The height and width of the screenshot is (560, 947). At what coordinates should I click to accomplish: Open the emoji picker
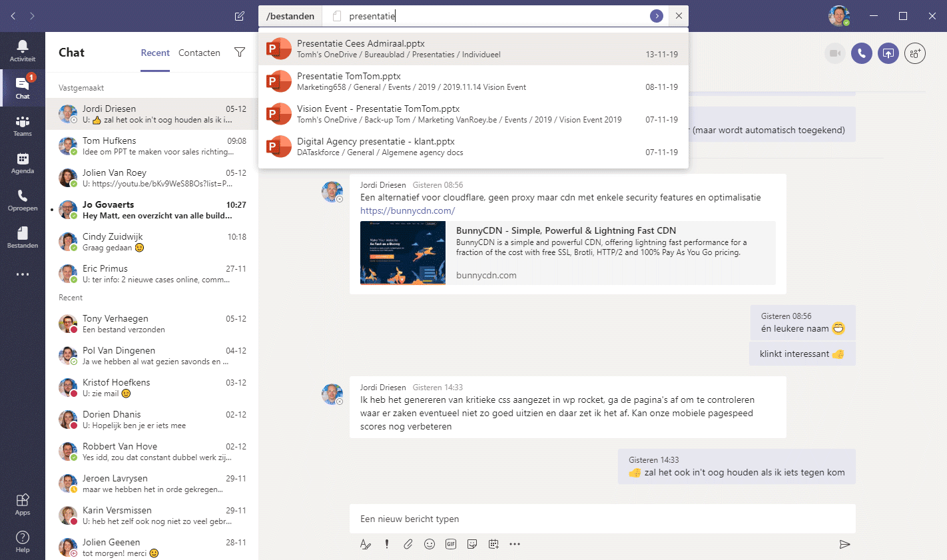(430, 544)
